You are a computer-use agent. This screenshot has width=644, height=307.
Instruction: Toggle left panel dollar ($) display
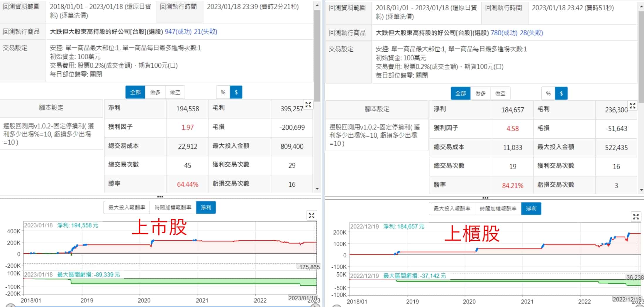[236, 92]
